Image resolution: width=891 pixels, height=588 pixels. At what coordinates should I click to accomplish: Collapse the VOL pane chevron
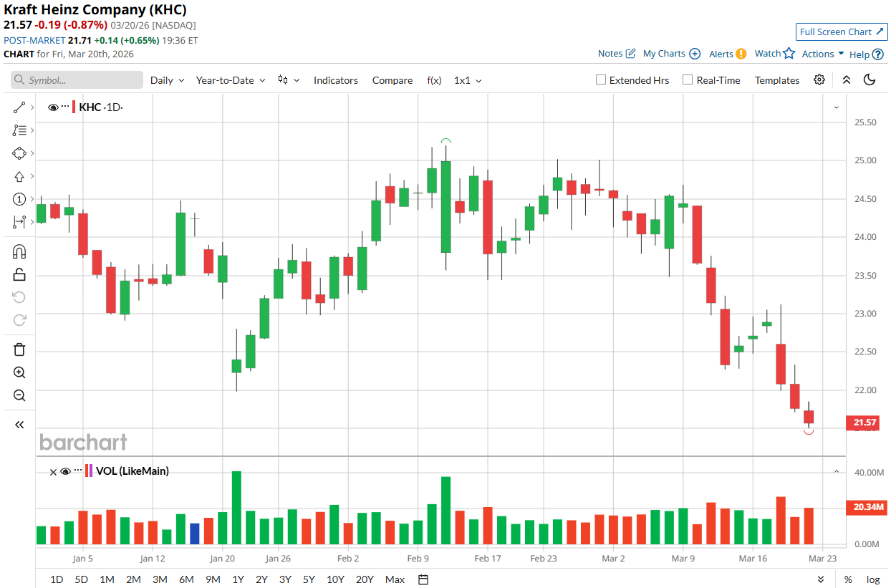coord(836,471)
